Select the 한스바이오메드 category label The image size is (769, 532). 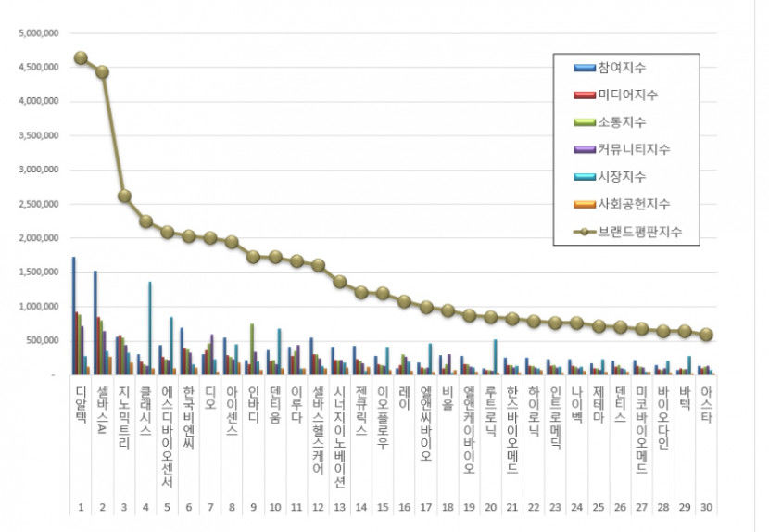[512, 430]
